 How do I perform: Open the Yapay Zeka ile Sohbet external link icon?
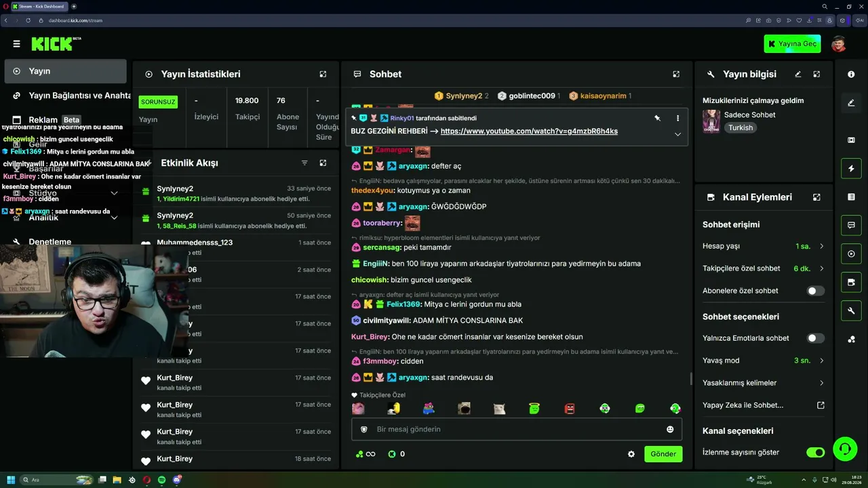(821, 405)
